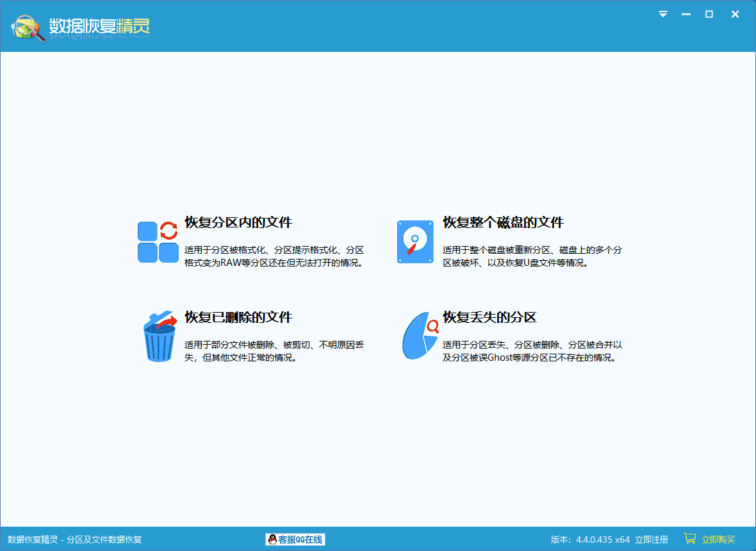The image size is (756, 551).
Task: Open the main menu via the triangle in title bar
Action: (662, 14)
